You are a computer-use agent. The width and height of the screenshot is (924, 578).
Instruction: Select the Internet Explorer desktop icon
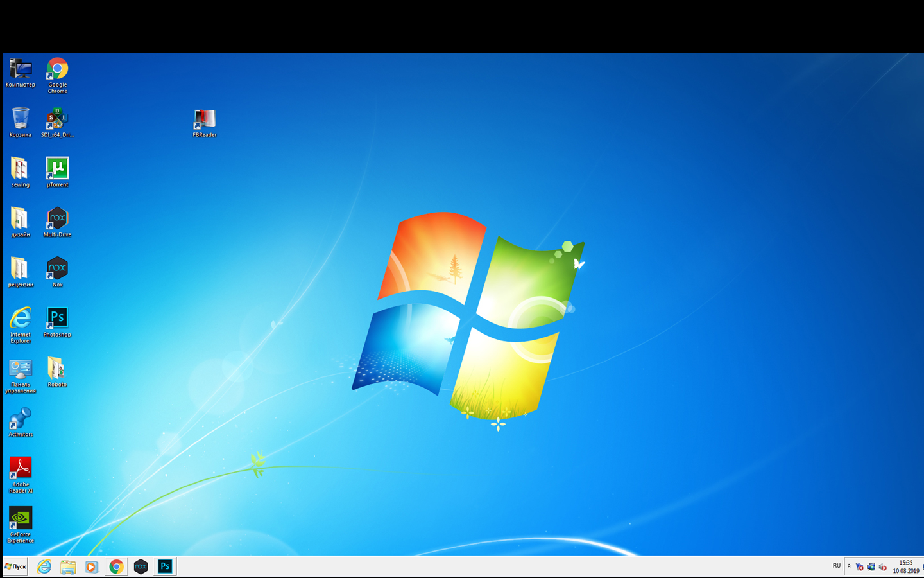[x=21, y=326]
